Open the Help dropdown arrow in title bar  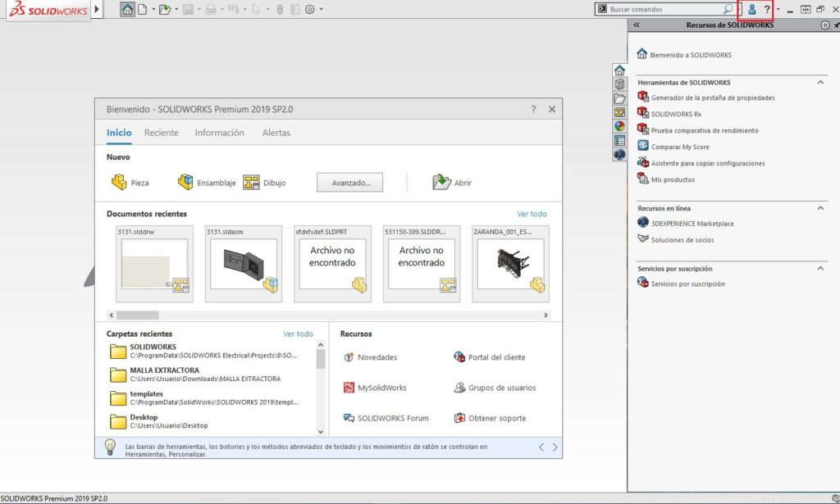(778, 9)
